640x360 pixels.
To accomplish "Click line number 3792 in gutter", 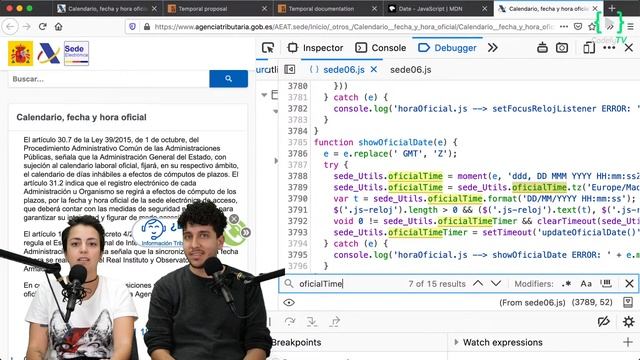I will 297,221.
